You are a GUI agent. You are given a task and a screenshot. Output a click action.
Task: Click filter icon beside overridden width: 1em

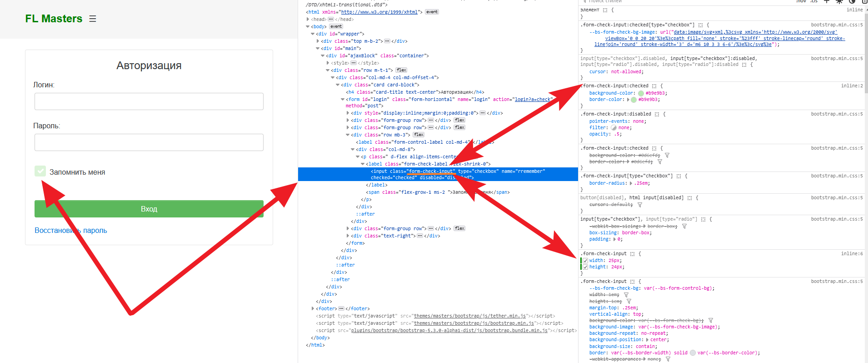pos(626,295)
